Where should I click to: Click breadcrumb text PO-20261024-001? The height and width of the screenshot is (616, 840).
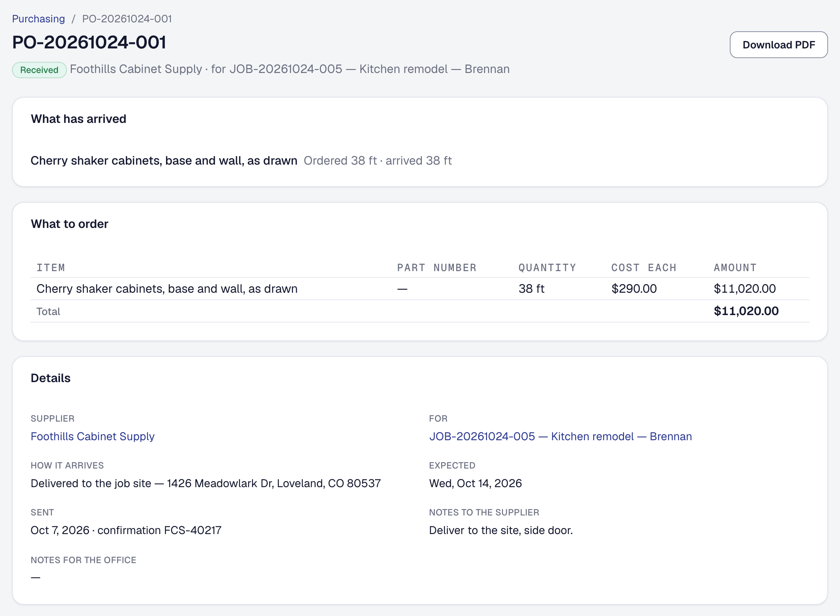click(127, 19)
